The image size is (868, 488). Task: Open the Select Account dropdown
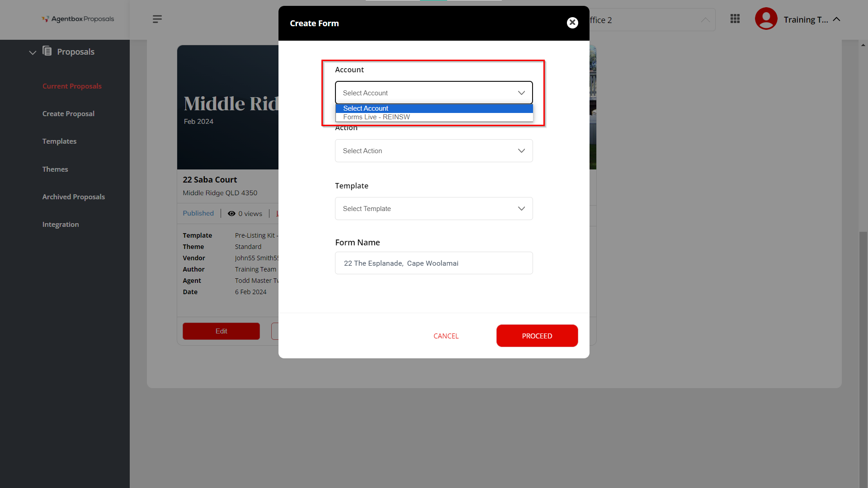click(434, 93)
